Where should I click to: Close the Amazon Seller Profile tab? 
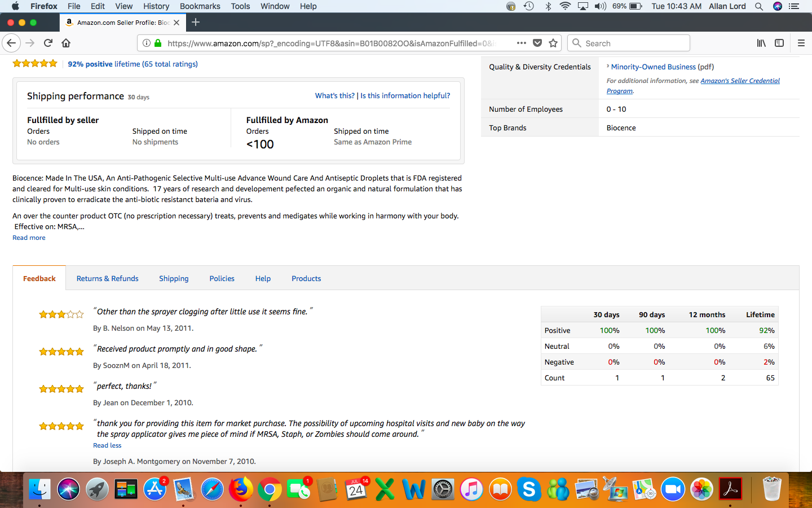click(176, 23)
